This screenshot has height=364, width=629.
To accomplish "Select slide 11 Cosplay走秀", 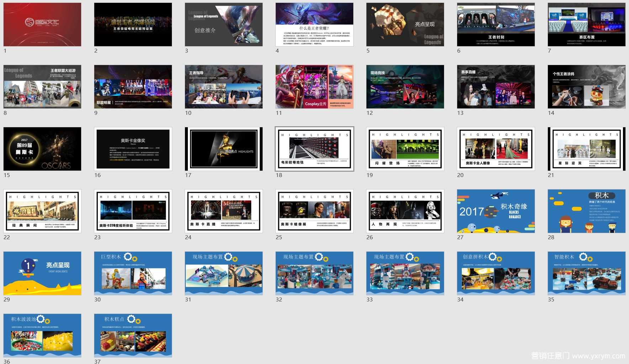I will click(x=314, y=87).
